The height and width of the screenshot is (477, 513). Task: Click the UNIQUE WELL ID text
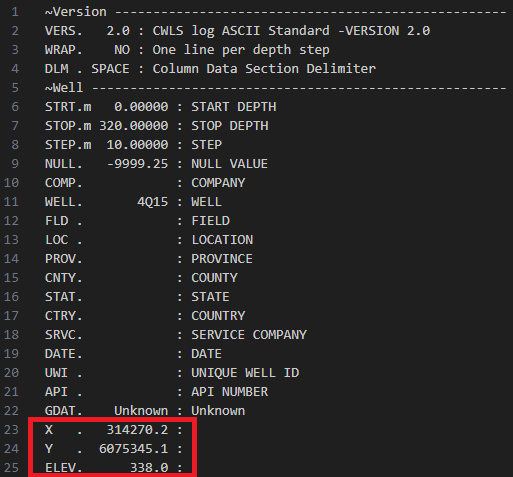tap(245, 373)
